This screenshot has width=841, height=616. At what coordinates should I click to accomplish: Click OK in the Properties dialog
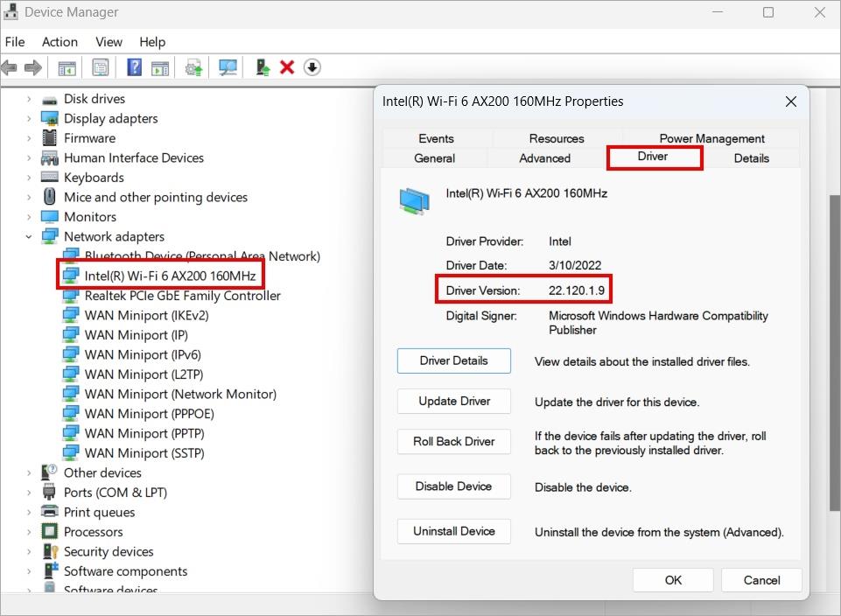pos(673,580)
